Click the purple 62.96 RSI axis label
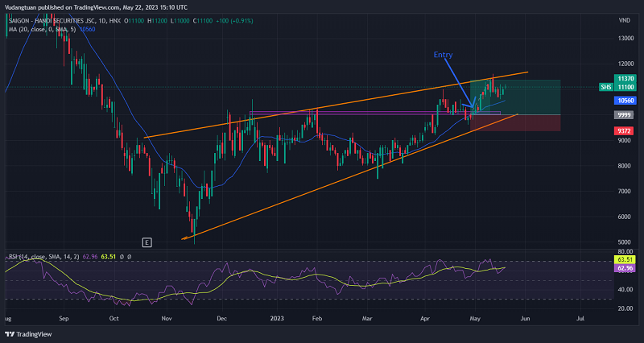The height and width of the screenshot is (343, 644). point(624,269)
